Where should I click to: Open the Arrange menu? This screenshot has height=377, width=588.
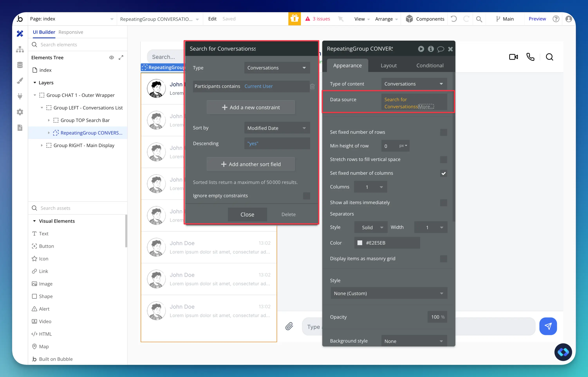click(386, 19)
